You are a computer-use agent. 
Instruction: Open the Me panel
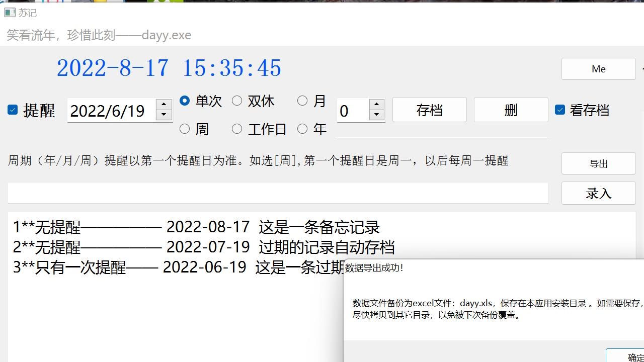[598, 69]
